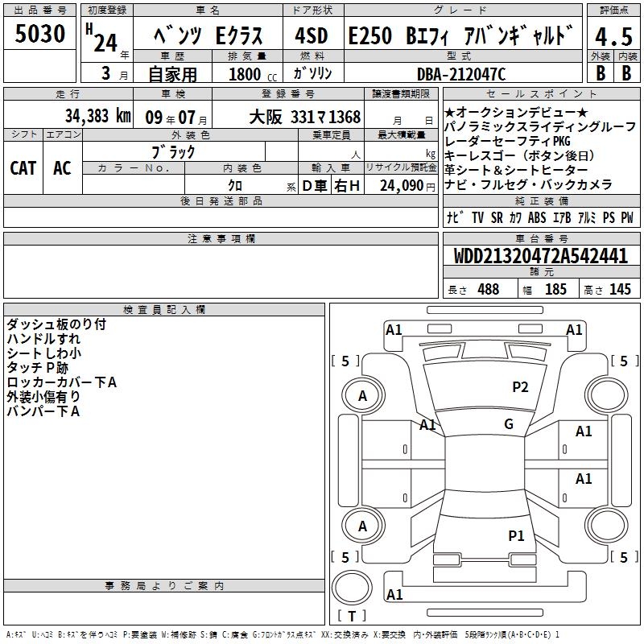Click the P2 mark on the car diagram
The image size is (644, 644).
point(520,387)
